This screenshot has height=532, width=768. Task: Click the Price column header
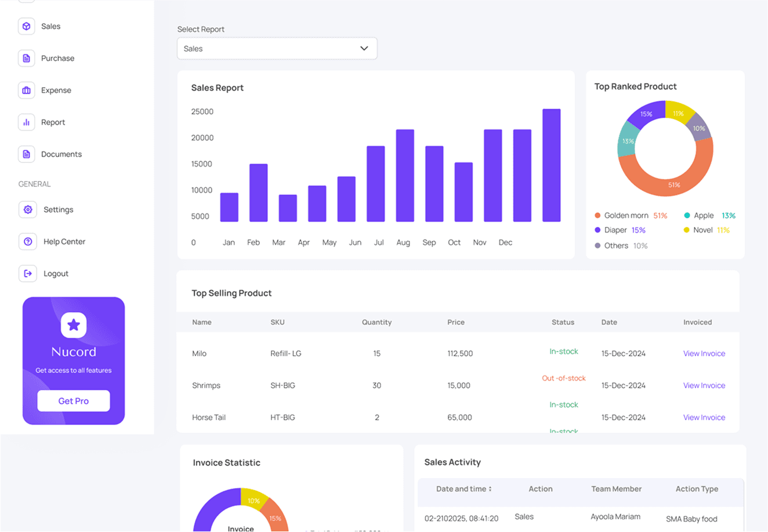456,322
